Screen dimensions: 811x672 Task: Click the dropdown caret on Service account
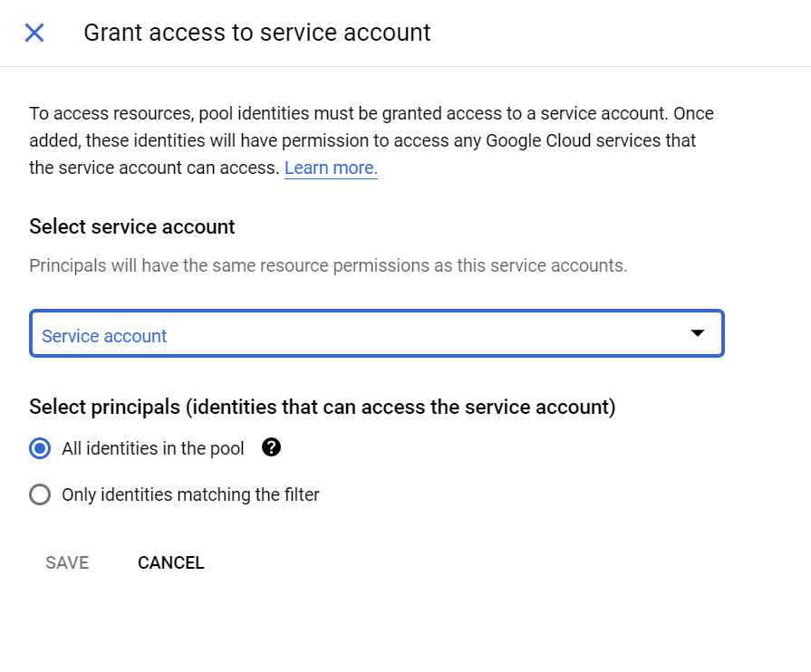pyautogui.click(x=697, y=333)
